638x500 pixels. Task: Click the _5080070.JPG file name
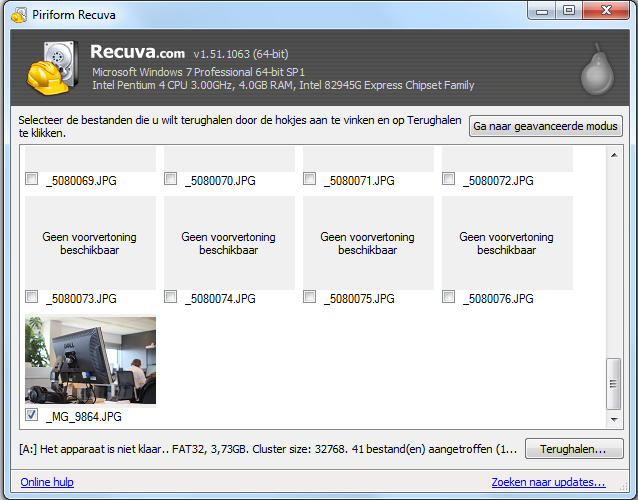(221, 181)
